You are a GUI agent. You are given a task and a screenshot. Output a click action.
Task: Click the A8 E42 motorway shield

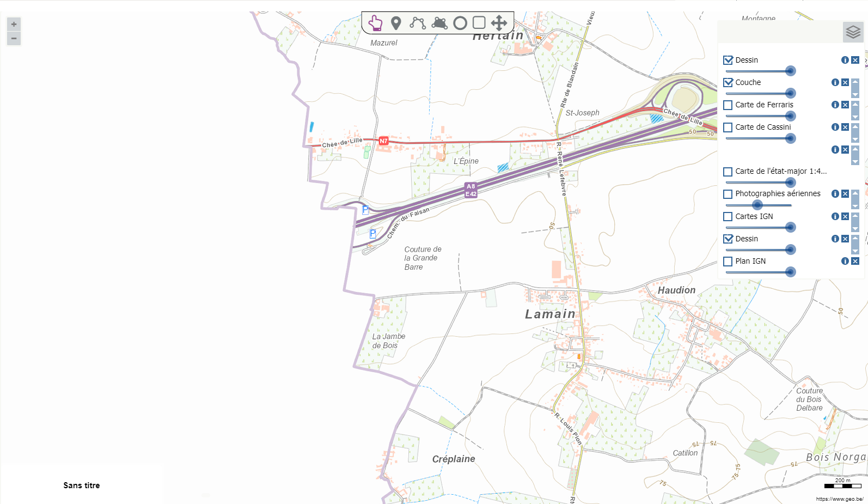[470, 190]
